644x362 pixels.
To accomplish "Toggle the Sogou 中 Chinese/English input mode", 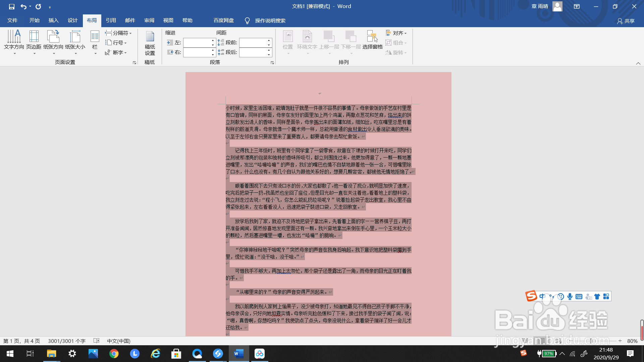I will (x=542, y=296).
